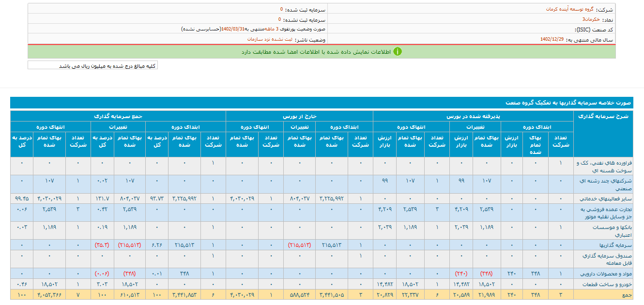Click the symbol value خکرمان3

coord(591,19)
